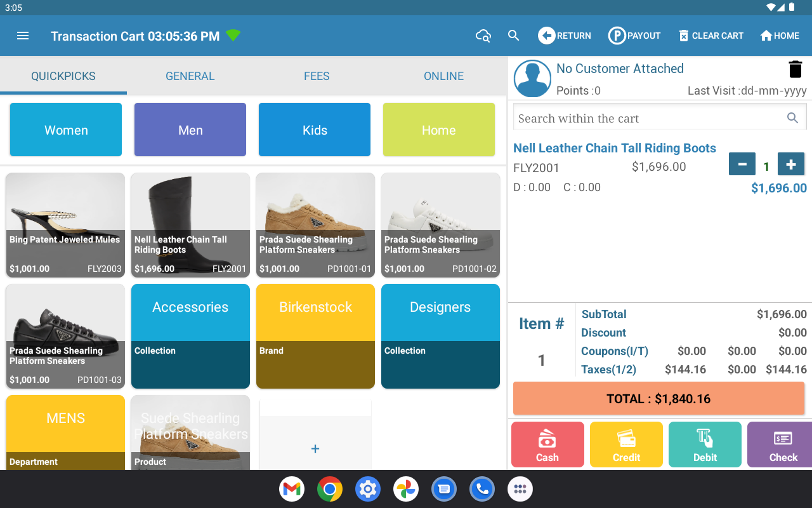Add Bing Patent Jeweled Mules to cart
Screen dimensions: 812x508
[x=65, y=225]
